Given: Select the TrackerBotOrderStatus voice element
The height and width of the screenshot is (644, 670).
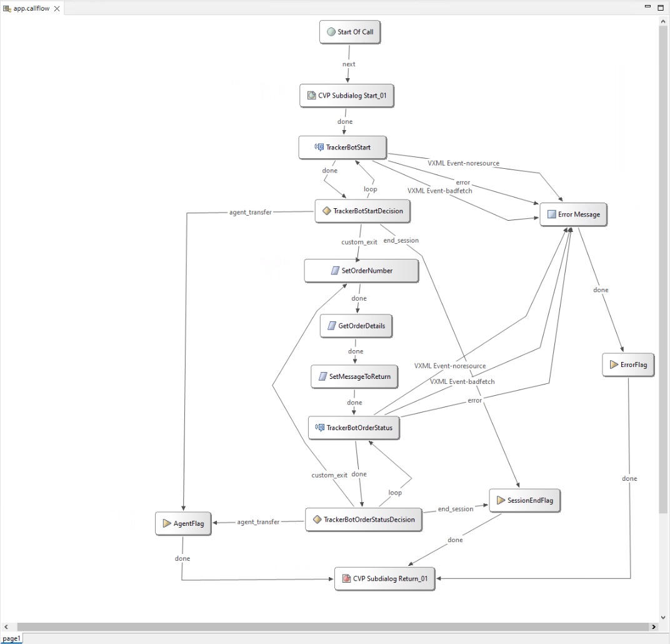Looking at the screenshot, I should [354, 428].
